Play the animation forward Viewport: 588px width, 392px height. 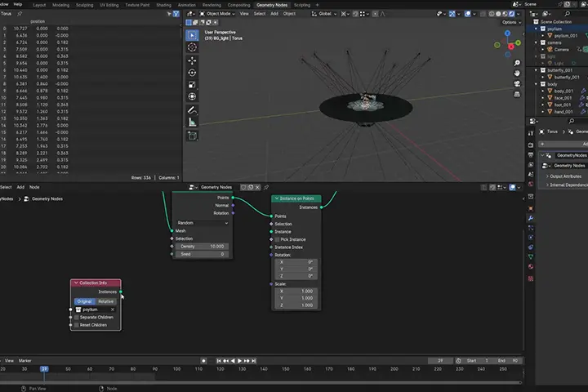click(x=239, y=361)
